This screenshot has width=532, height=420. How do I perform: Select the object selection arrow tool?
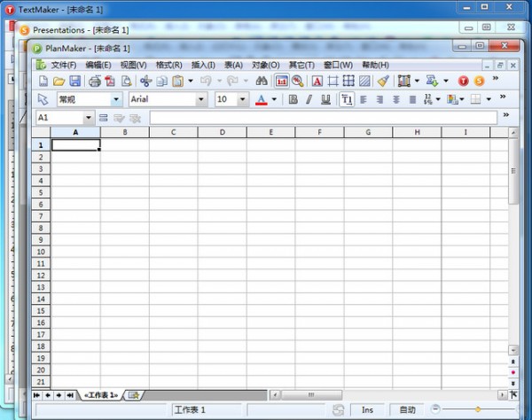coord(43,99)
